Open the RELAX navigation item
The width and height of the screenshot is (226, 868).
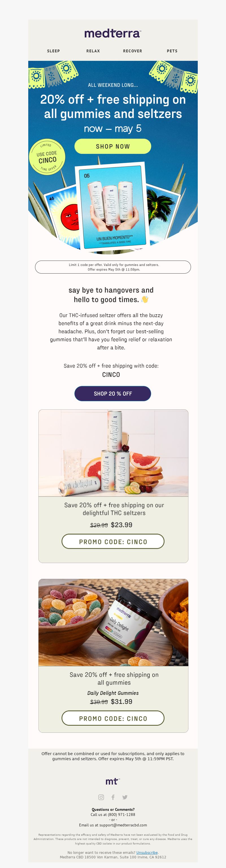[x=93, y=51]
